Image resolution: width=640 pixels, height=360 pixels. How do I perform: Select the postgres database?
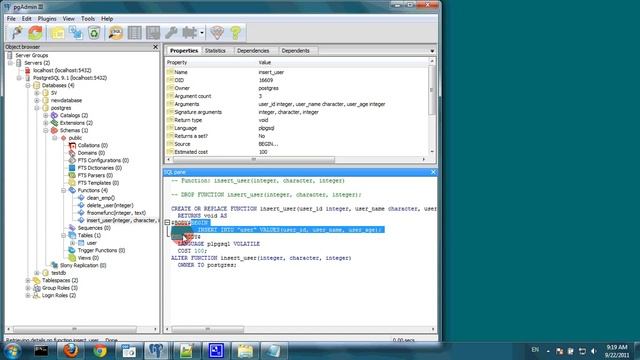tap(61, 108)
